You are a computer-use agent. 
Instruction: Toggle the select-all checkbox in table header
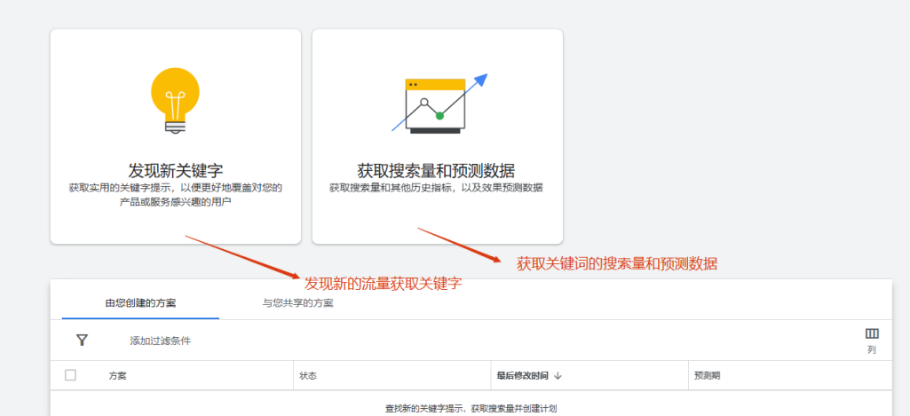pyautogui.click(x=70, y=376)
